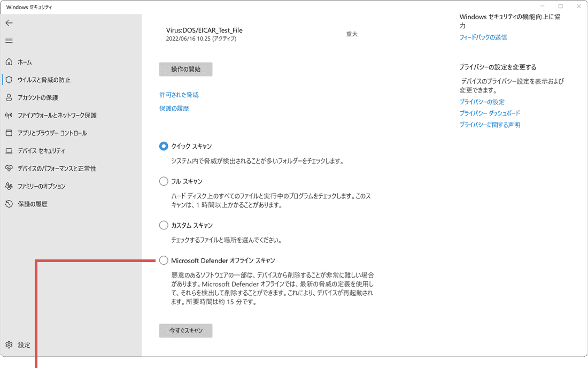
Task: Click the ファミリーのオプション people icon
Action: point(9,186)
